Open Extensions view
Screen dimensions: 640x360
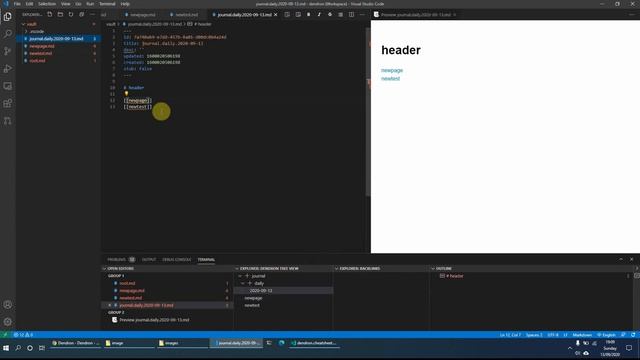[x=8, y=103]
